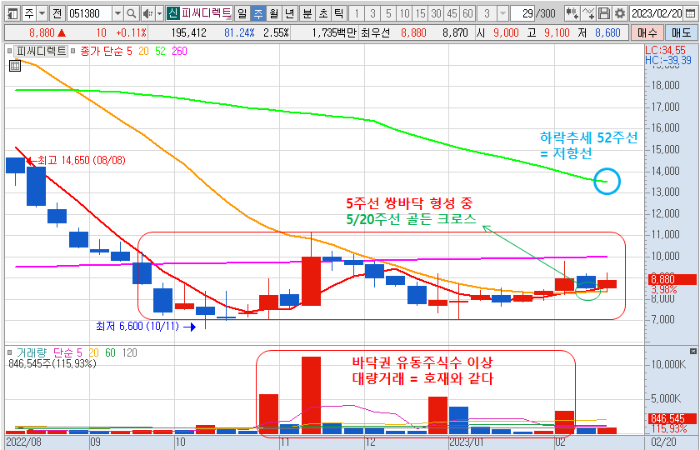Open the interval value 3 dropdown
700x450 pixels.
point(503,14)
